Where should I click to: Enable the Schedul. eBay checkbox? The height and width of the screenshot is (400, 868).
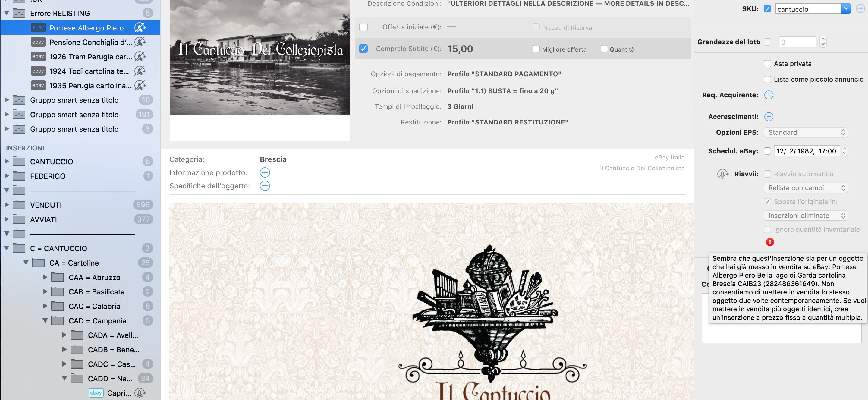pos(767,151)
